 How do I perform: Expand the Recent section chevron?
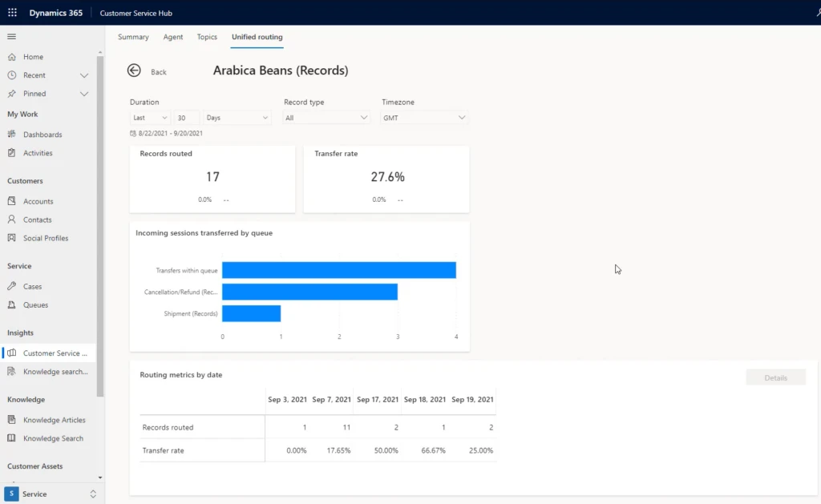(84, 75)
